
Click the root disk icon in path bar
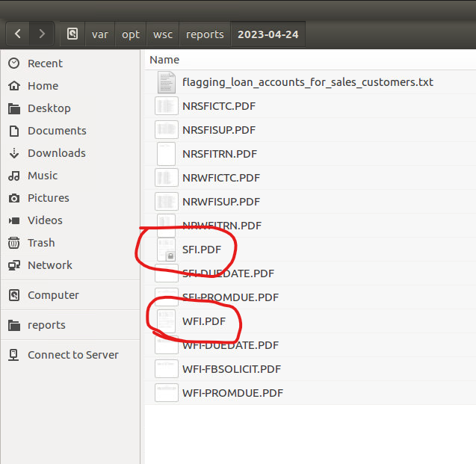point(72,34)
